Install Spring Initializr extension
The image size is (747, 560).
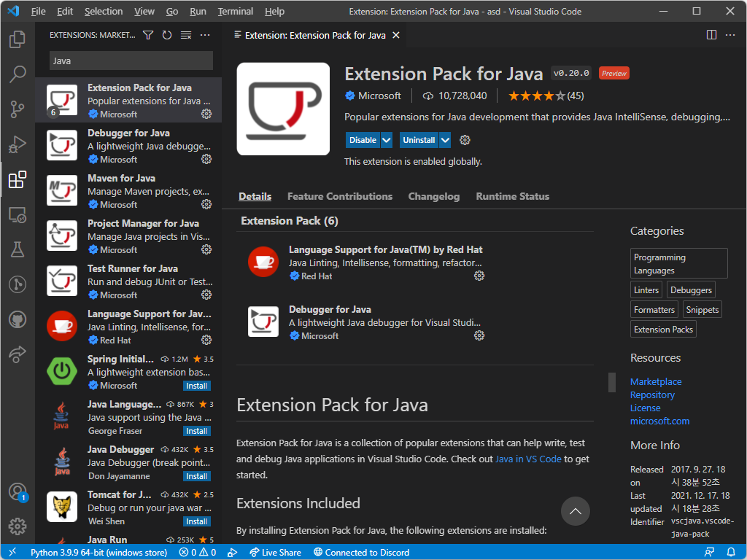click(x=197, y=386)
